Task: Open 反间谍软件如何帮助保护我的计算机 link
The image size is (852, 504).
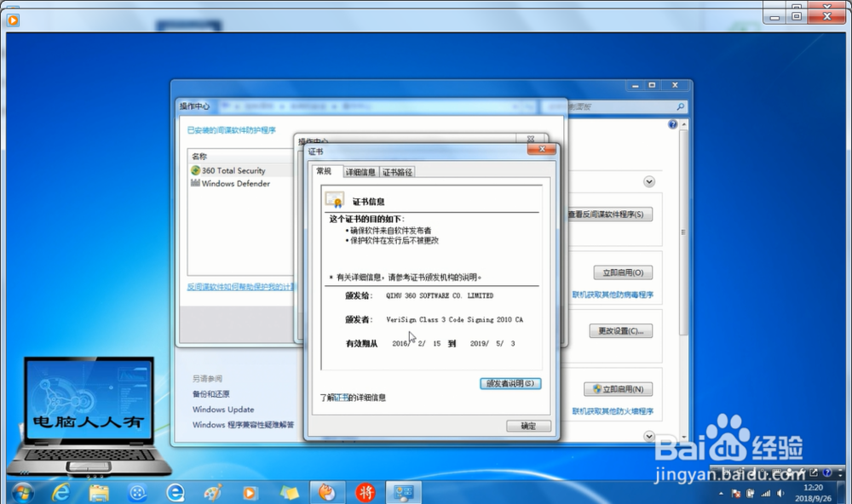Action: (x=241, y=287)
